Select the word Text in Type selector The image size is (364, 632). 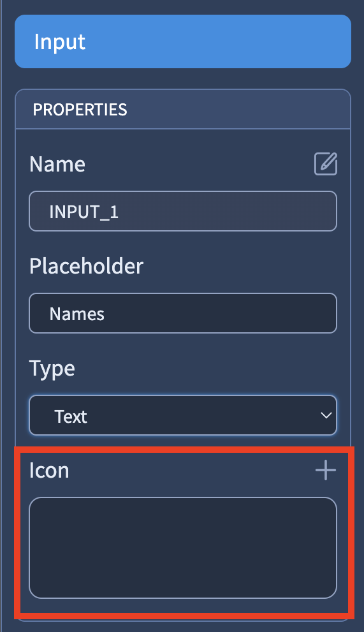71,416
